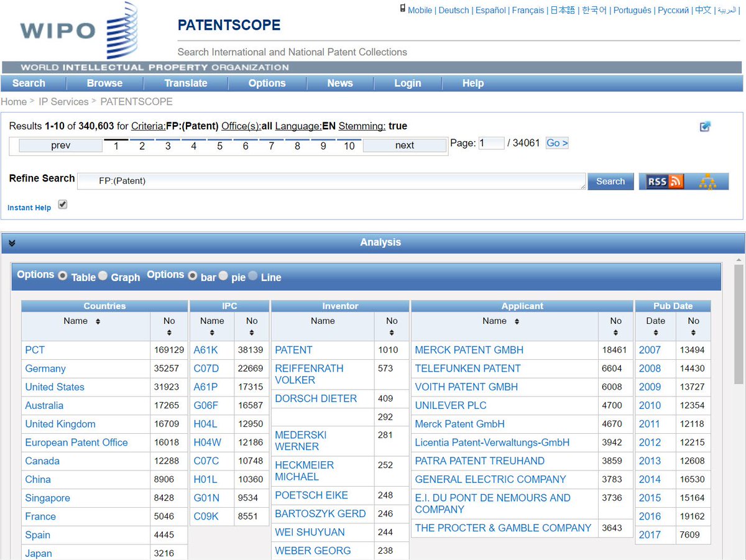Filter by GENERAL ELECTRIC COMPANY
The width and height of the screenshot is (746, 560).
(490, 479)
